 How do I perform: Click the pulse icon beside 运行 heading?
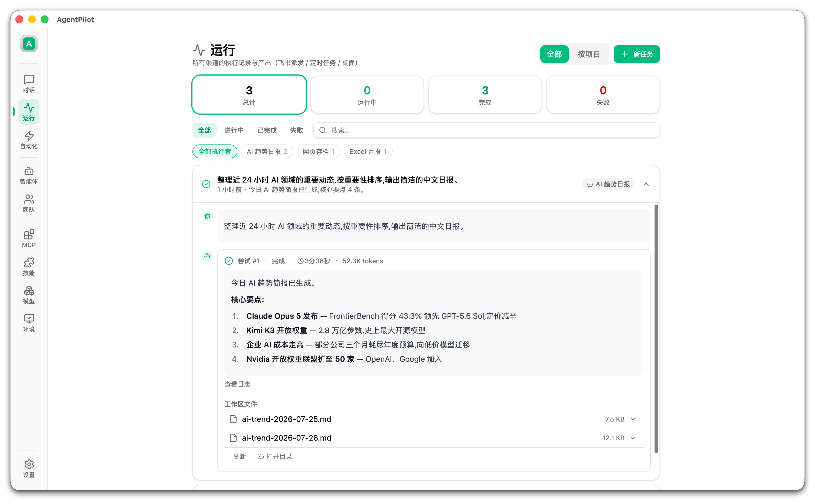tap(199, 50)
